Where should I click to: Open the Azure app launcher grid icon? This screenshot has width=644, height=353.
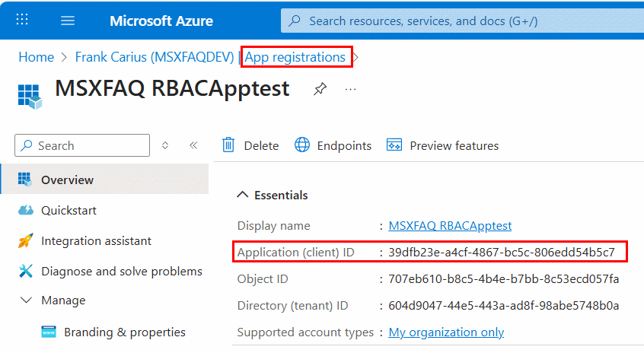click(x=23, y=21)
